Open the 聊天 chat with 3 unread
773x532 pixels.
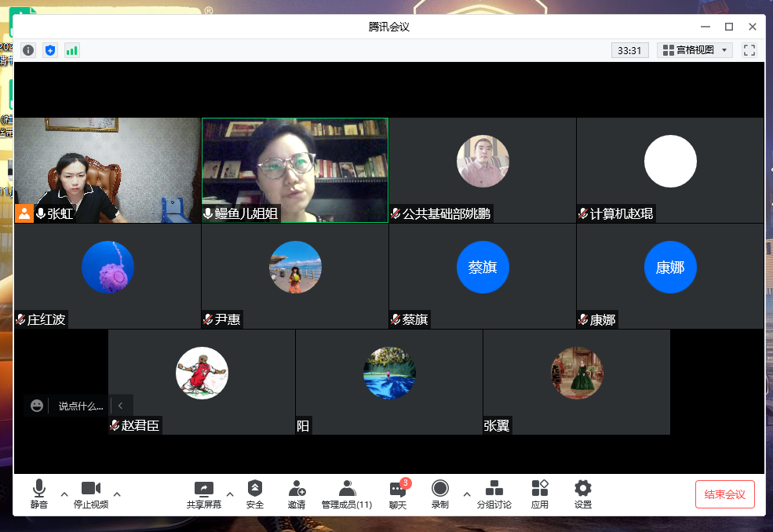coord(398,494)
